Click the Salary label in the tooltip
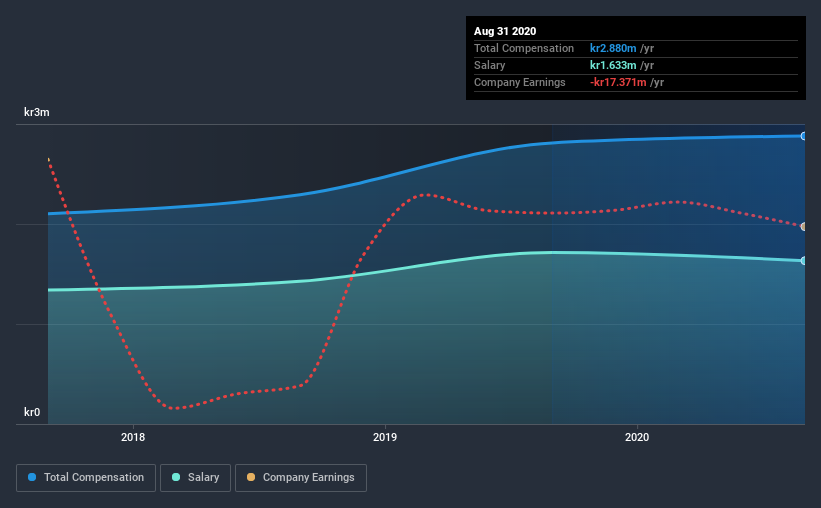This screenshot has width=821, height=508. (x=490, y=65)
